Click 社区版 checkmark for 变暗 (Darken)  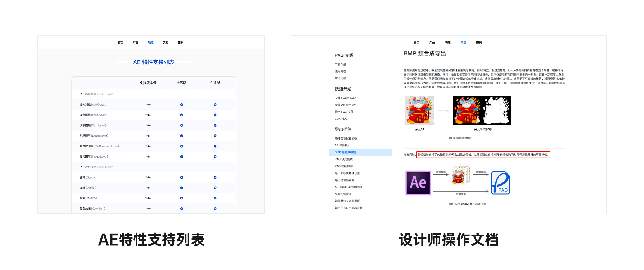coord(182,188)
